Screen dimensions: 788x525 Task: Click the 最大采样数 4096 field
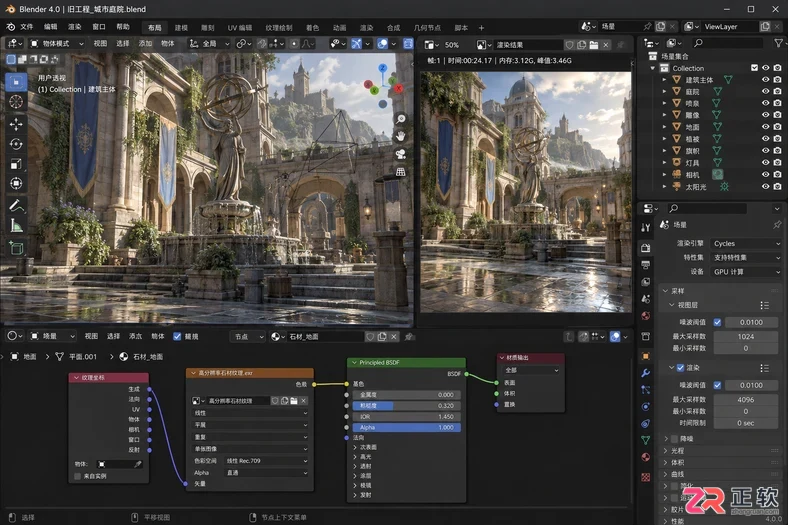pos(746,400)
